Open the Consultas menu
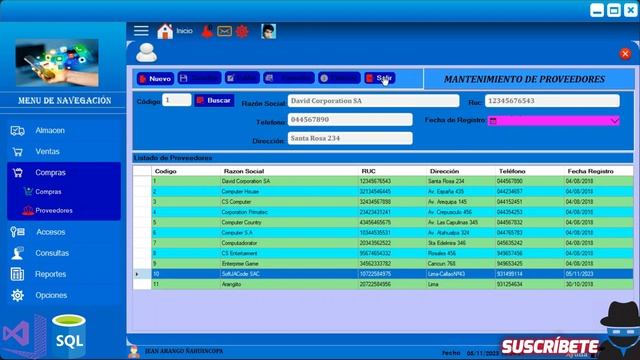The height and width of the screenshot is (360, 640). click(x=52, y=253)
